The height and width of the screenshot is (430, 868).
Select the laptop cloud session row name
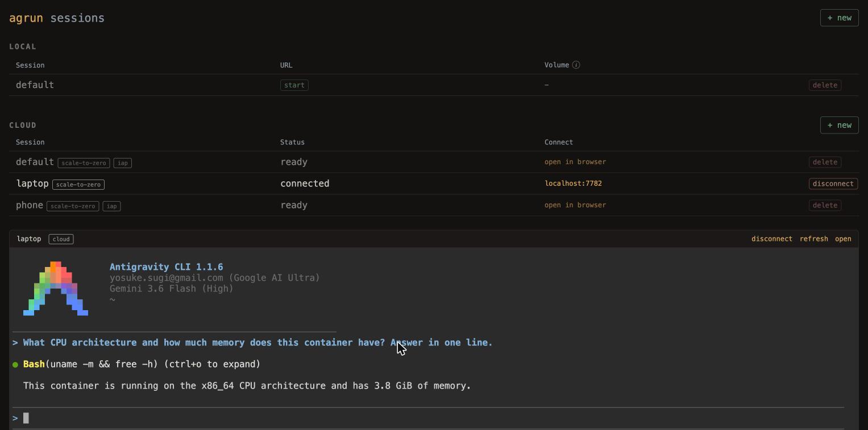32,183
